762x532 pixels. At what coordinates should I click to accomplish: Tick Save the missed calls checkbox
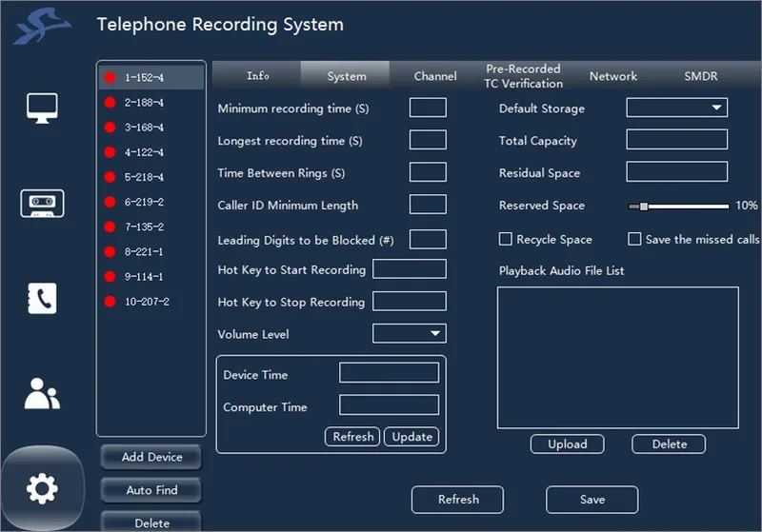(x=634, y=239)
